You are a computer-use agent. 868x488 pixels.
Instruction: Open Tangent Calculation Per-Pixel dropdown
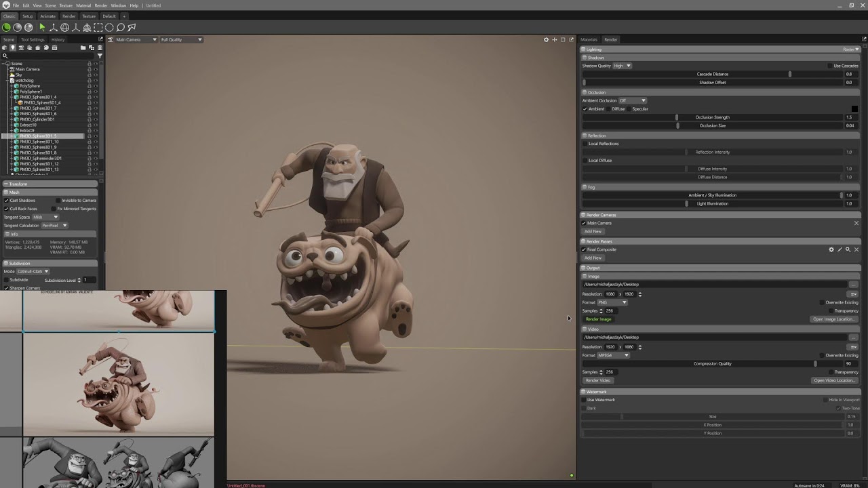tap(54, 225)
